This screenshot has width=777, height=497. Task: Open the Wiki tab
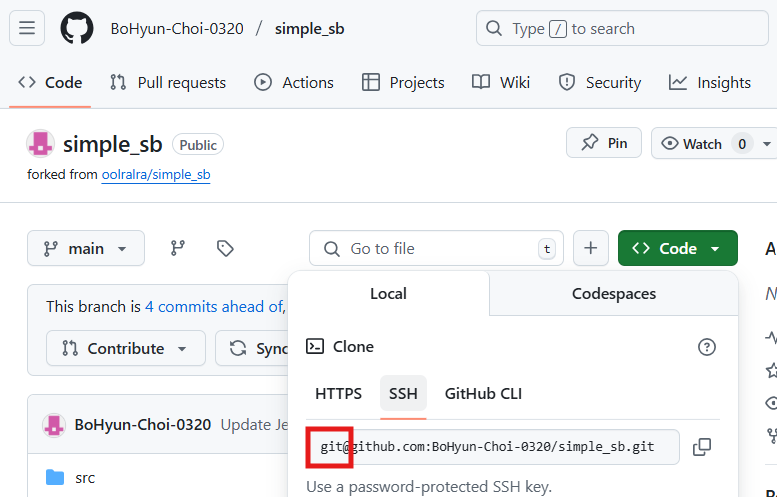500,82
